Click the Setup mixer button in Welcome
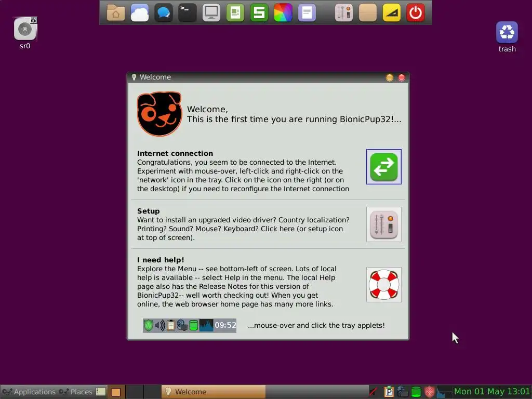Image resolution: width=532 pixels, height=399 pixels. pos(384,224)
